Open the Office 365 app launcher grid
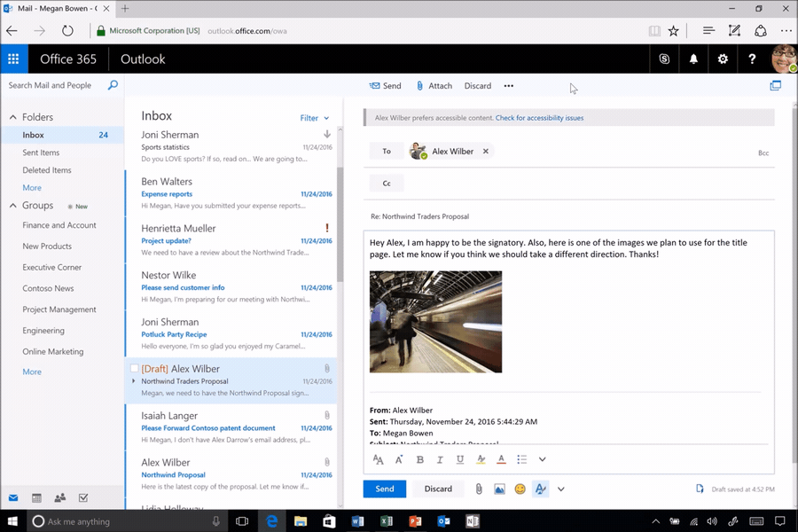The height and width of the screenshot is (532, 798). click(13, 59)
